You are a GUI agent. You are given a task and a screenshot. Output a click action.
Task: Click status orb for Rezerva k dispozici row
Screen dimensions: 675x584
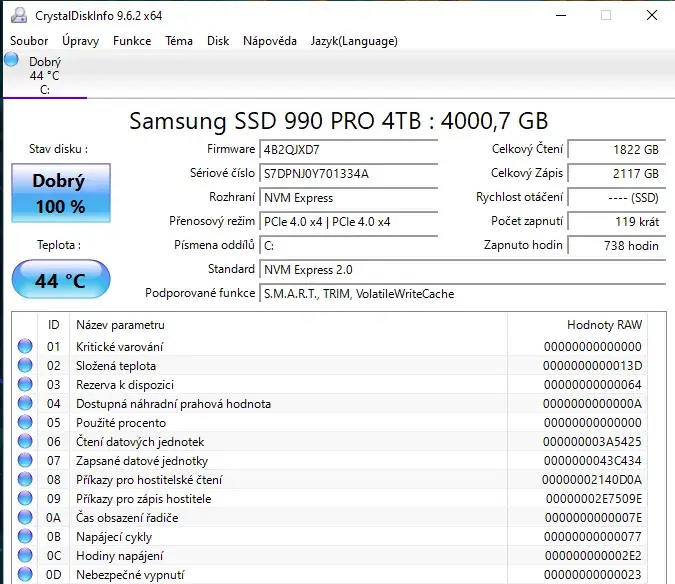click(x=25, y=384)
